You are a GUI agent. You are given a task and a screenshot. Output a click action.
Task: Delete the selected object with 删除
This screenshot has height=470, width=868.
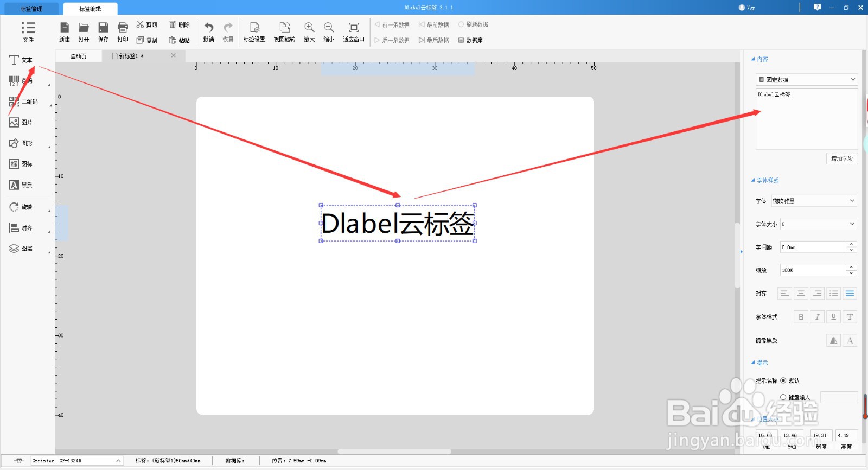click(180, 24)
